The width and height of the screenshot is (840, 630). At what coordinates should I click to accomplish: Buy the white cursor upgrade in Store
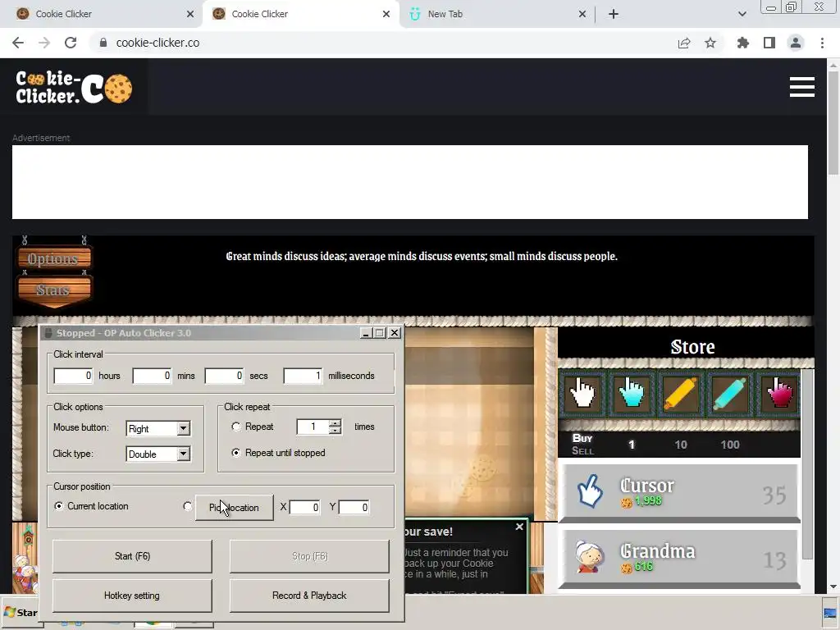(582, 393)
